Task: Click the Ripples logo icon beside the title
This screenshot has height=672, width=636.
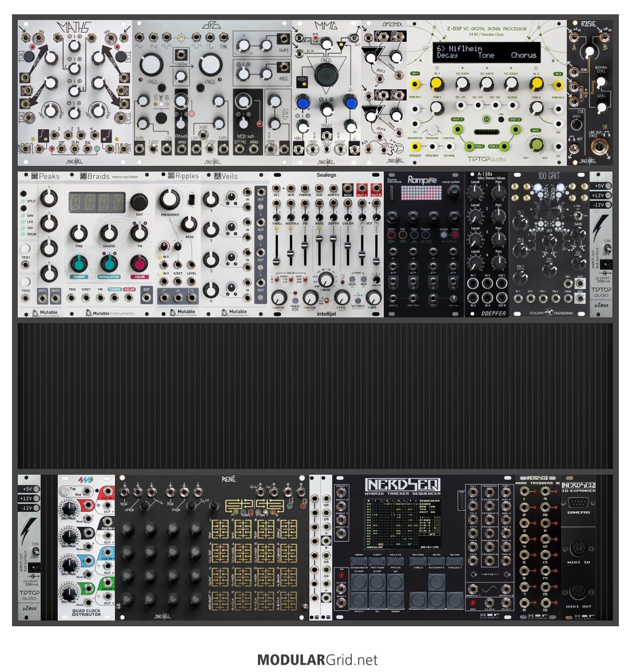Action: [x=171, y=176]
